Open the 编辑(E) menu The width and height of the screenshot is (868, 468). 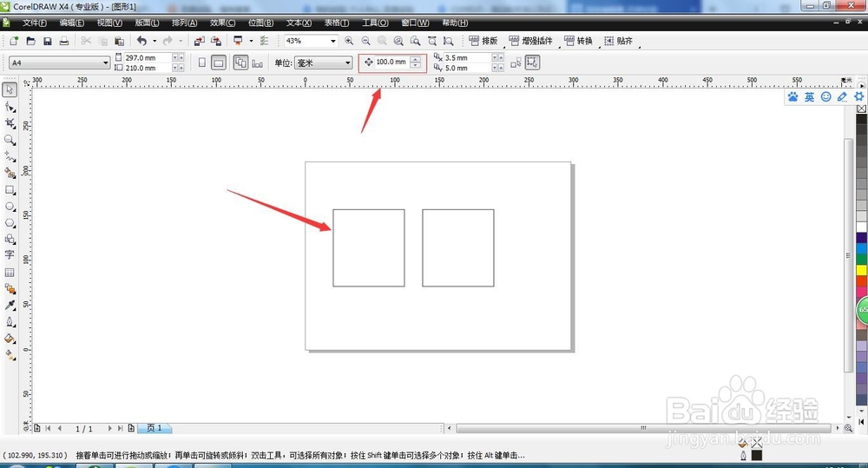72,23
